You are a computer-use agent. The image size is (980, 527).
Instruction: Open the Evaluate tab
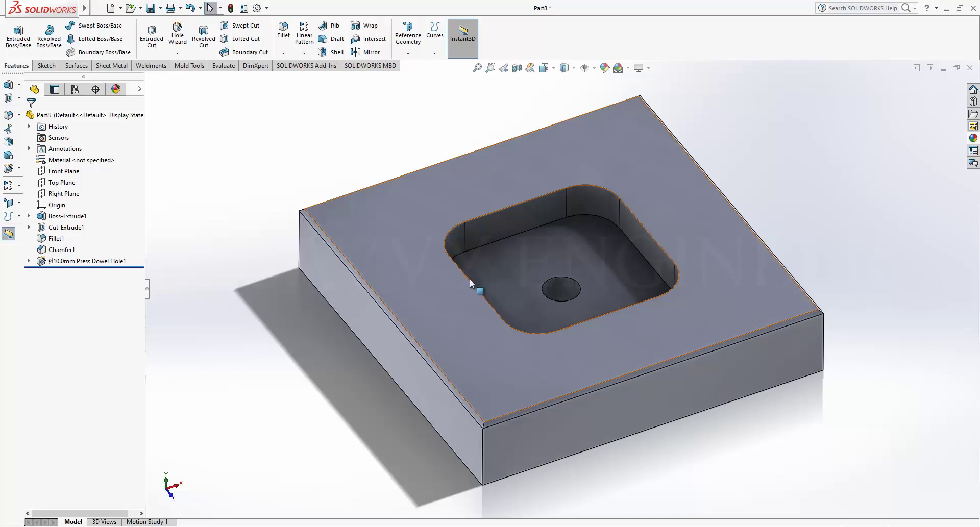[x=224, y=66]
